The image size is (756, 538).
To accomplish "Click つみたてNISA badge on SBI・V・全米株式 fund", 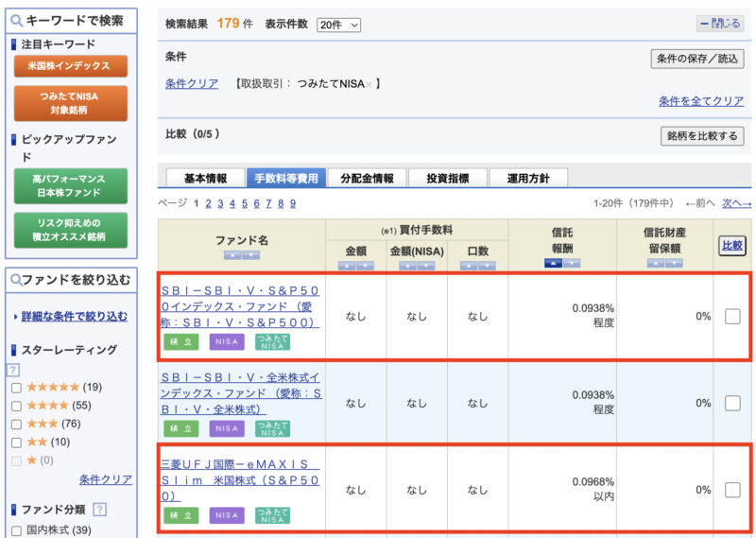I will (x=272, y=428).
